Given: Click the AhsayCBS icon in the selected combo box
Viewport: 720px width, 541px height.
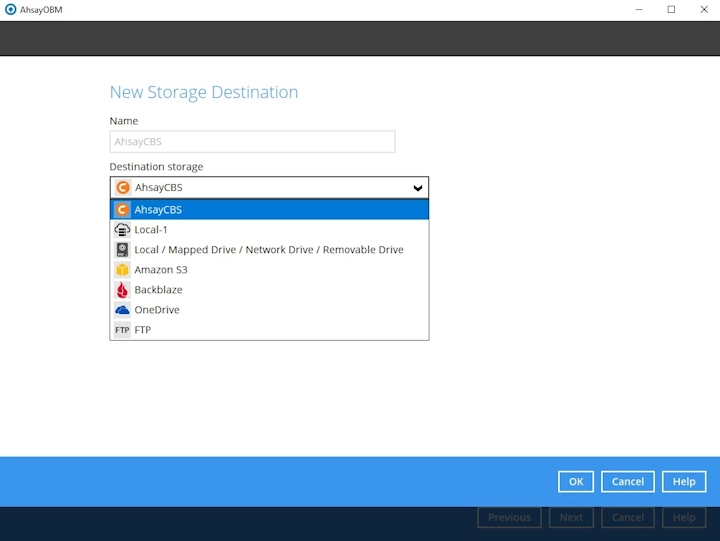Looking at the screenshot, I should pos(123,187).
